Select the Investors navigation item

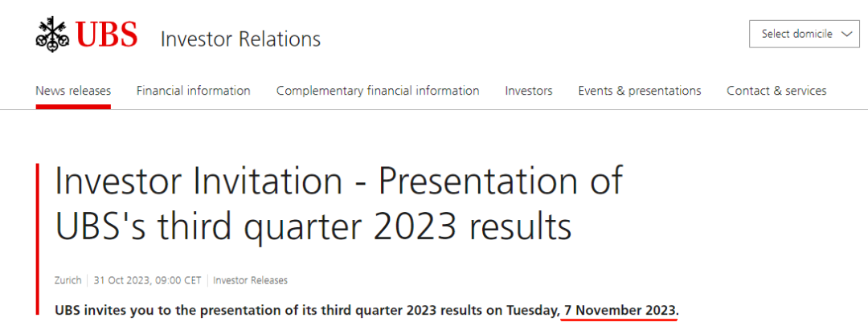pos(529,90)
